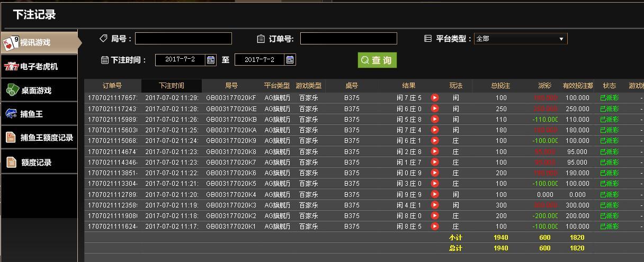Click the -200.000 payout cell
The image size is (644, 262).
click(x=545, y=216)
